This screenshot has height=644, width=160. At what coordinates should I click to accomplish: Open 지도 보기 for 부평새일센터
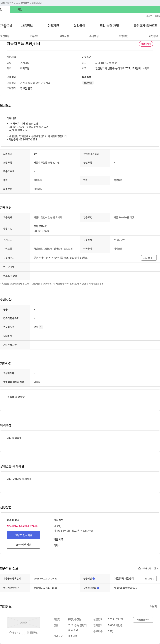coord(149,578)
